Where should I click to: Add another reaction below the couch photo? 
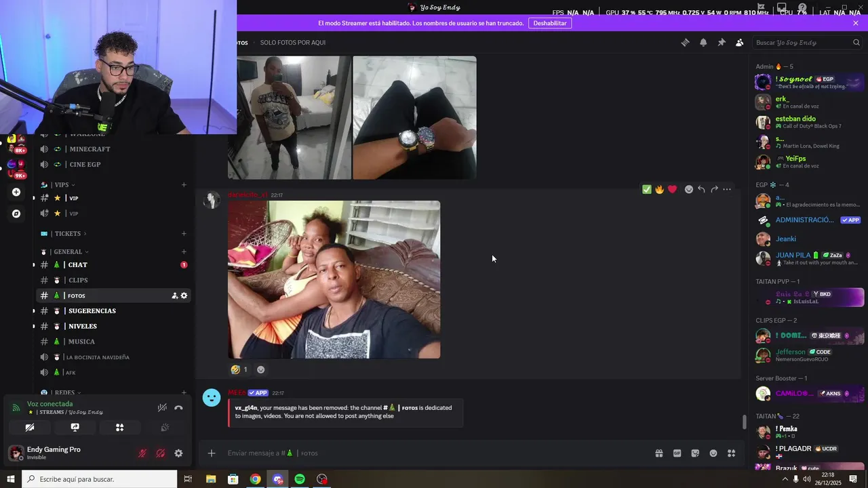point(261,369)
